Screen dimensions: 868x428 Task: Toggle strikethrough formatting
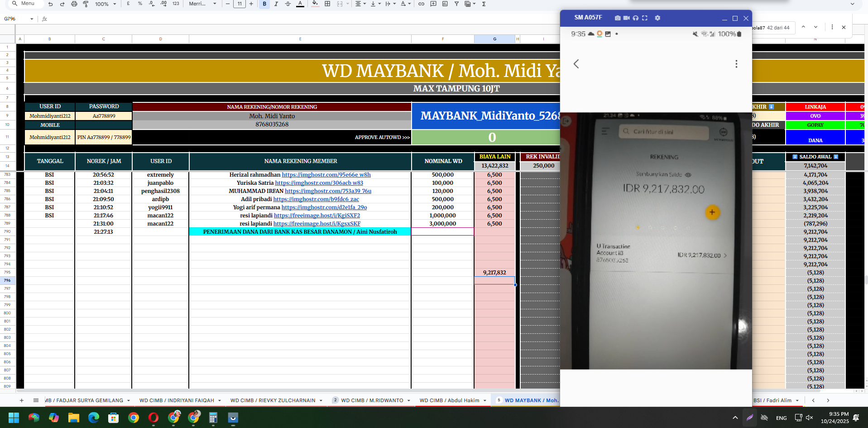coord(288,4)
